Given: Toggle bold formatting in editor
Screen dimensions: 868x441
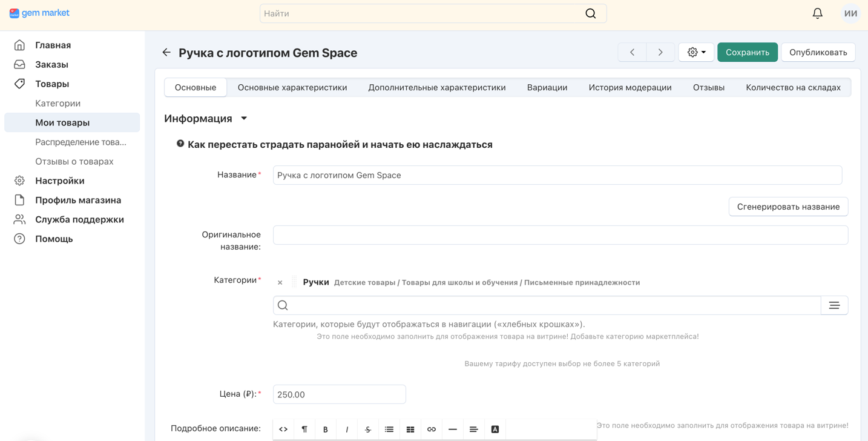Looking at the screenshot, I should coord(326,429).
